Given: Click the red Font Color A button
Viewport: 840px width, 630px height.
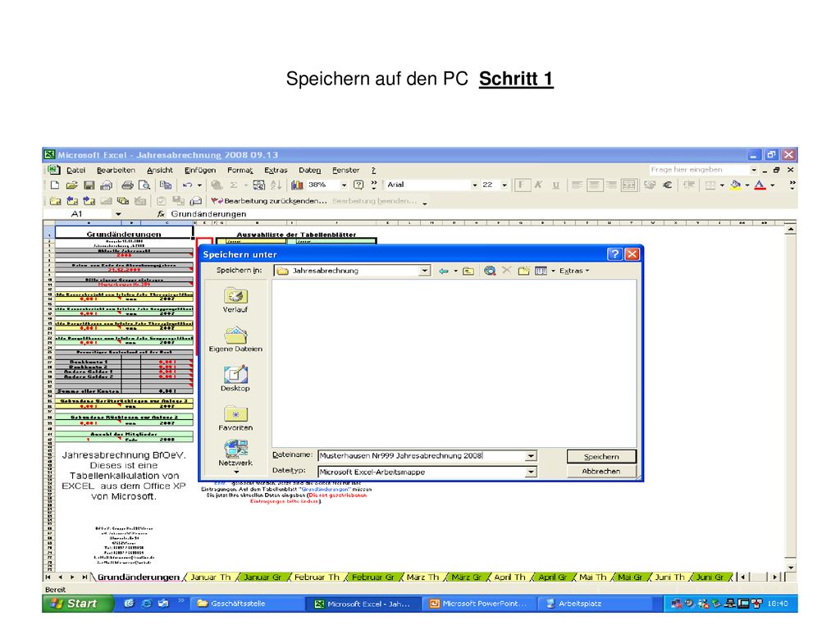Looking at the screenshot, I should (760, 185).
